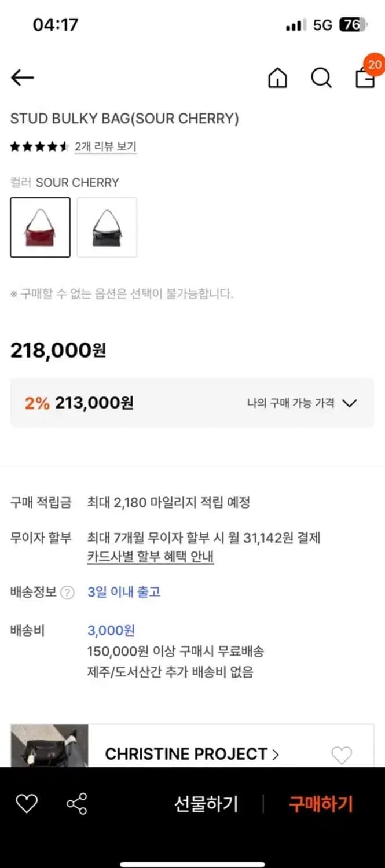
Task: Tap the 선물하기 menu item
Action: (x=206, y=803)
